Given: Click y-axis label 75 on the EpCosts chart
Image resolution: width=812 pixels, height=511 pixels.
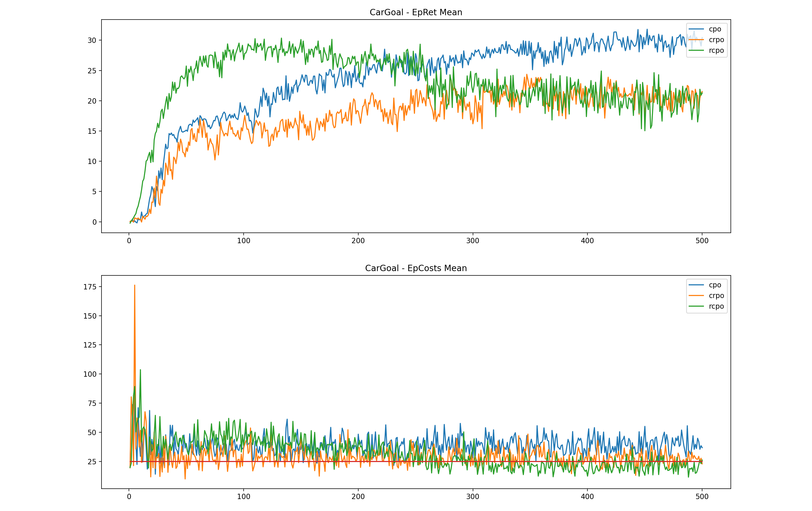Looking at the screenshot, I should (92, 403).
